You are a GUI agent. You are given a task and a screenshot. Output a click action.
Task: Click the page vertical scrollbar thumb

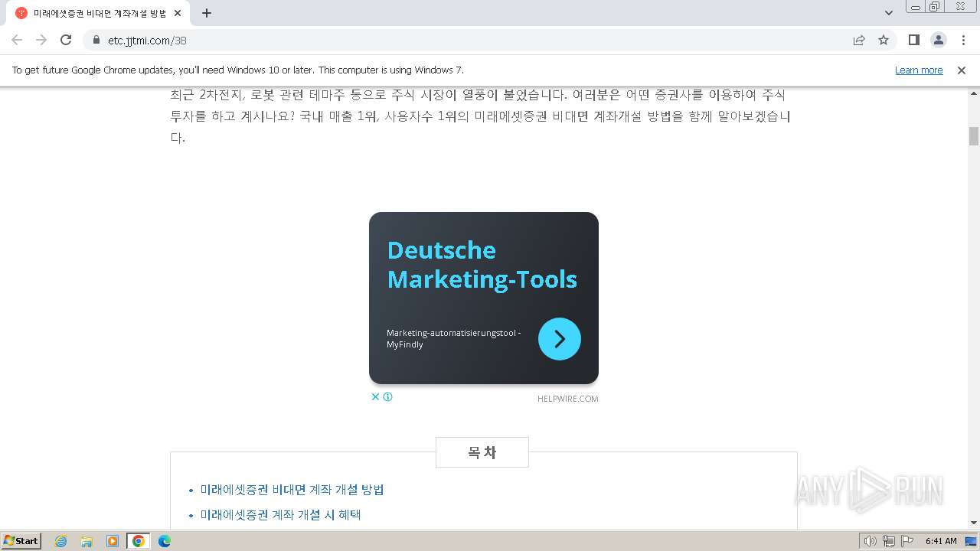974,136
